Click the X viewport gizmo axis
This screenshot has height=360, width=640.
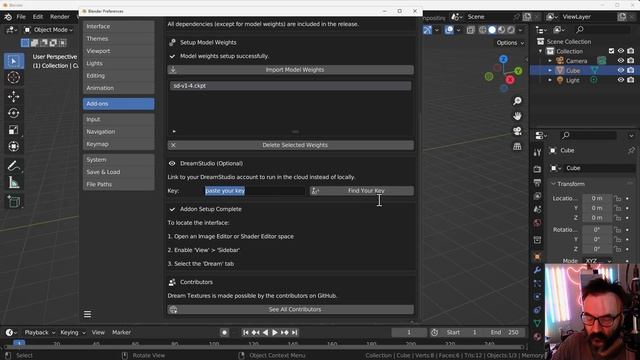(510, 80)
